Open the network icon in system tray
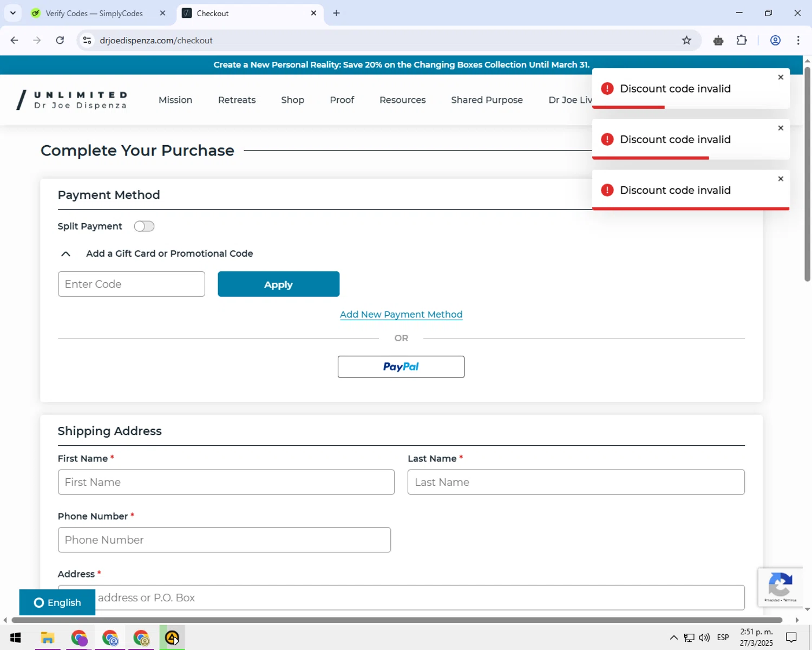This screenshot has width=812, height=650. coord(689,638)
